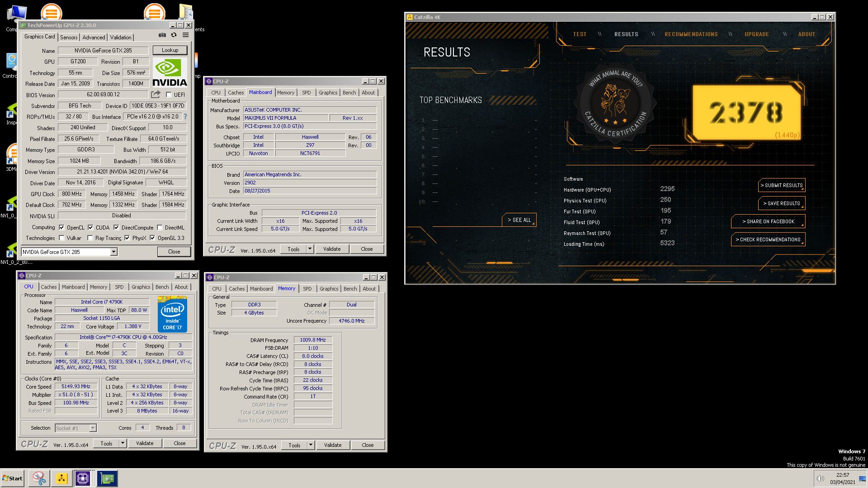Take a GPU-Z screenshot with the camera icon

[162, 35]
